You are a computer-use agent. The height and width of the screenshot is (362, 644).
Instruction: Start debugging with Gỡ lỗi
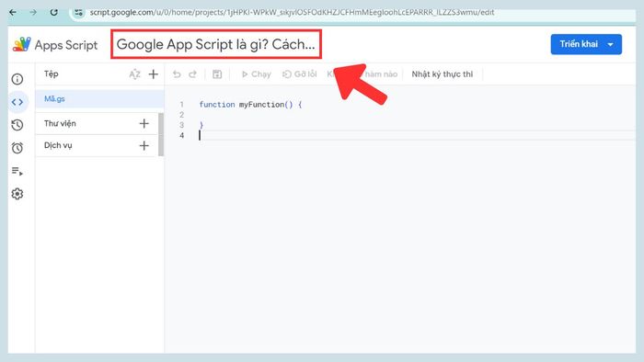pyautogui.click(x=299, y=74)
